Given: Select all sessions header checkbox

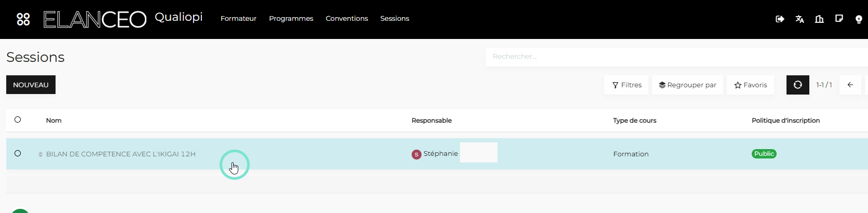Looking at the screenshot, I should [x=18, y=119].
